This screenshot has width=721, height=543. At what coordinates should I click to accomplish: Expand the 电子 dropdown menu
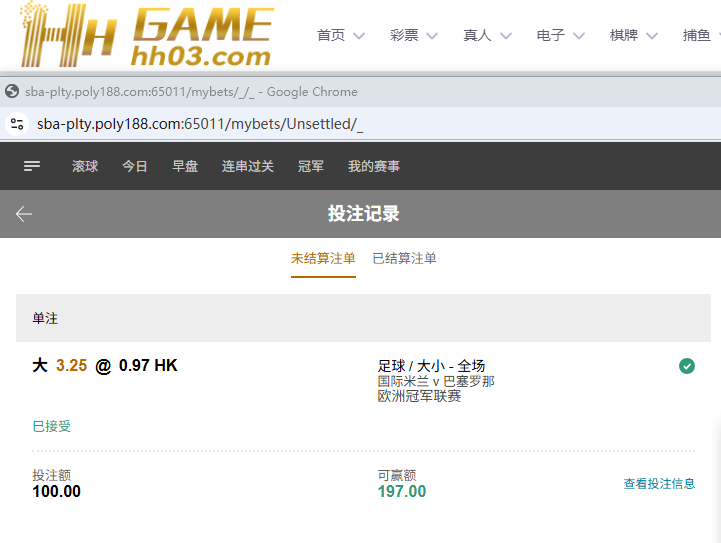point(560,36)
